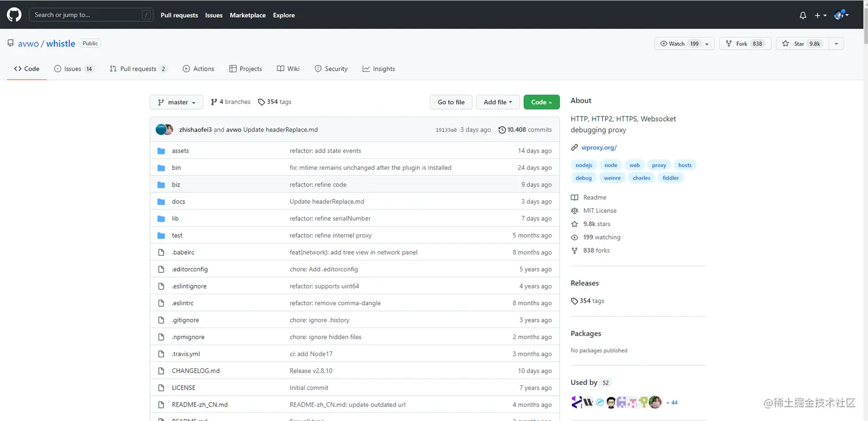Switch to the Code tab
The width and height of the screenshot is (868, 421).
pyautogui.click(x=27, y=69)
